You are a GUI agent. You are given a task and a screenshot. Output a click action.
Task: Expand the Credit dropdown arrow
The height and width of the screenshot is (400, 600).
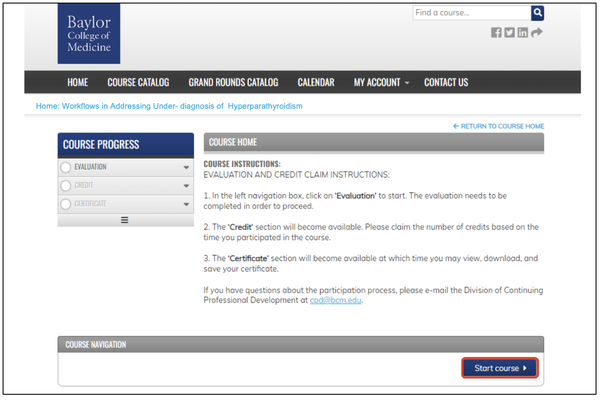click(x=186, y=186)
